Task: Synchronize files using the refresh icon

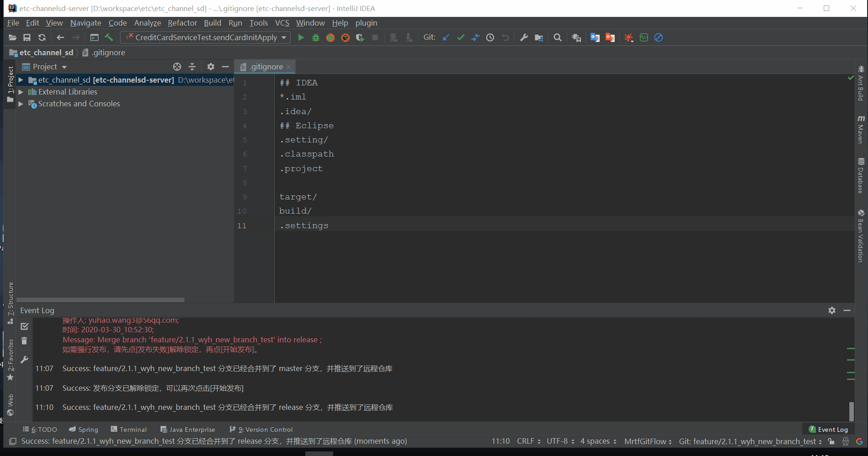Action: coord(42,38)
